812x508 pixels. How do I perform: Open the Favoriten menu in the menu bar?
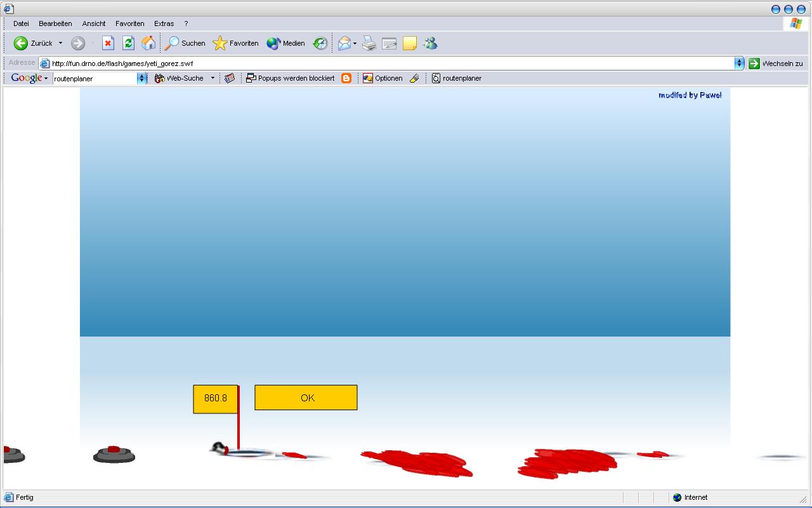[130, 23]
